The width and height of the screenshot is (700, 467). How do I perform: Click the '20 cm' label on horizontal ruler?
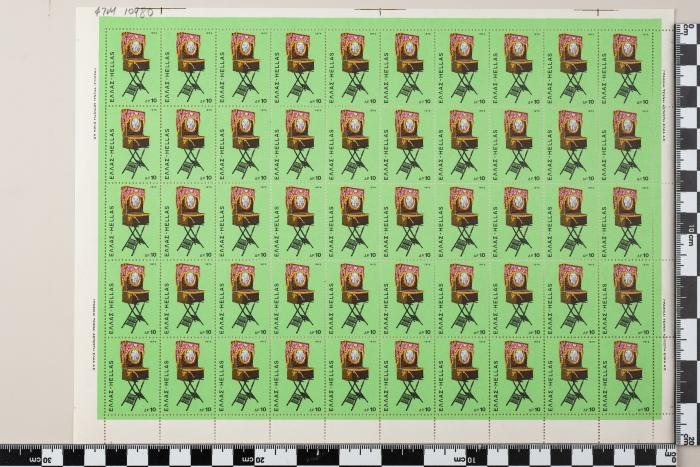point(254,460)
